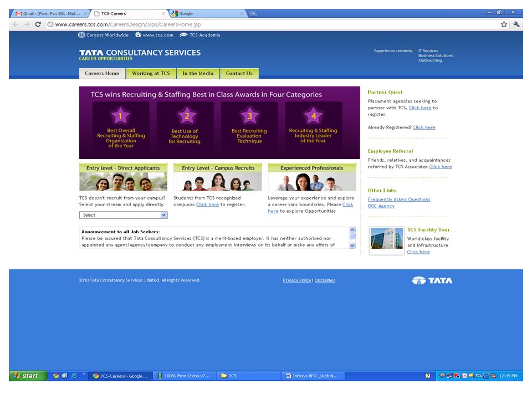This screenshot has width=532, height=399.
Task: Click the red K tray icon
Action: [457, 376]
